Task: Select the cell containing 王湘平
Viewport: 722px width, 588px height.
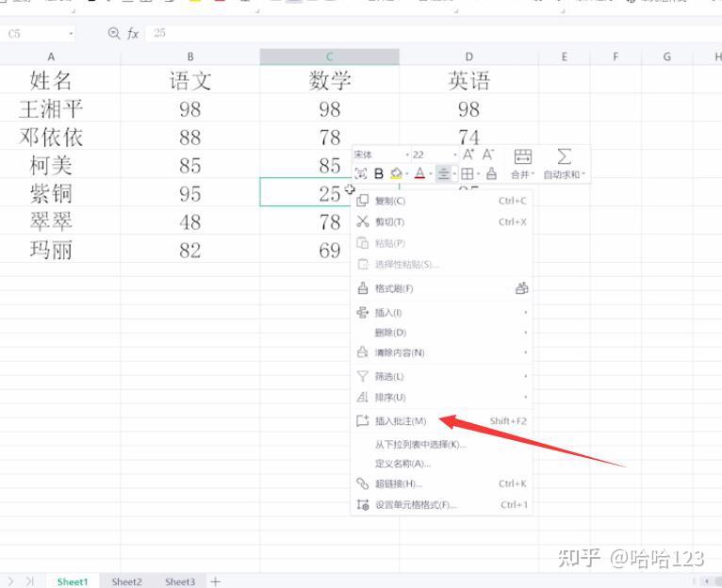Action: click(x=60, y=108)
